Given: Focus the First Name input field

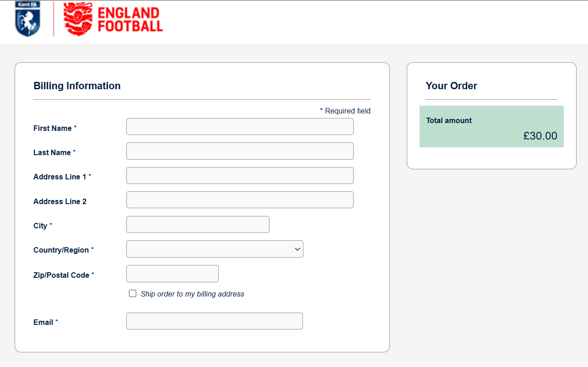Looking at the screenshot, I should click(x=240, y=127).
